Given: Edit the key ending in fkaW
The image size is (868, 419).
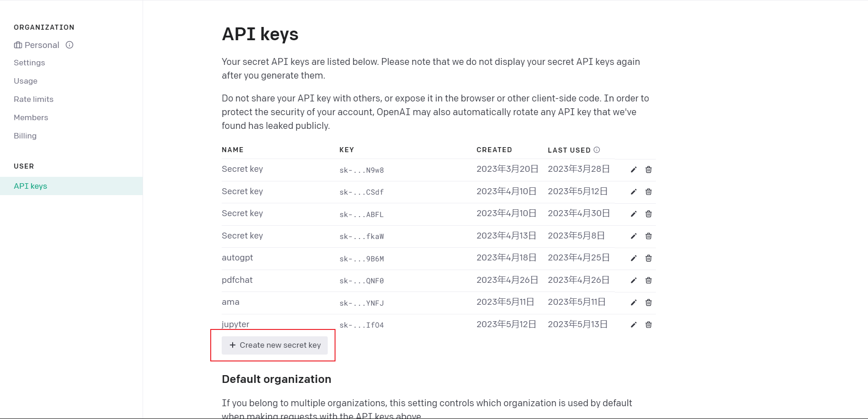Looking at the screenshot, I should pyautogui.click(x=634, y=236).
